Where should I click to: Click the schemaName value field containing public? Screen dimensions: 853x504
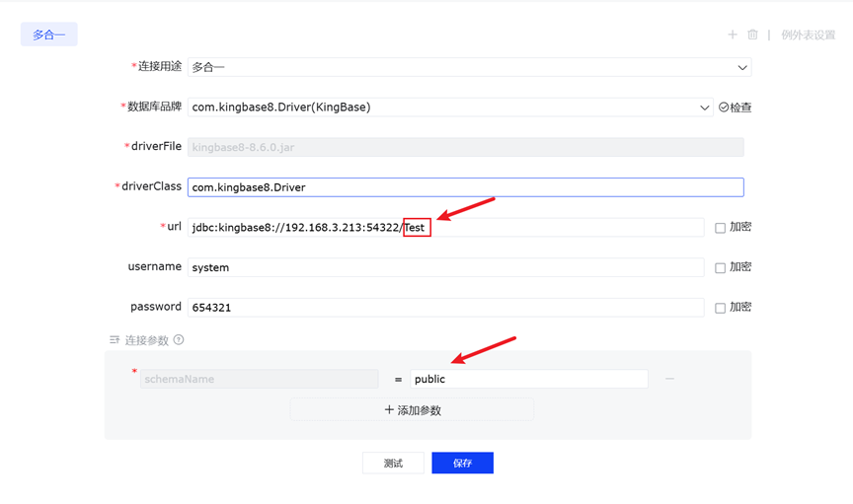[528, 379]
